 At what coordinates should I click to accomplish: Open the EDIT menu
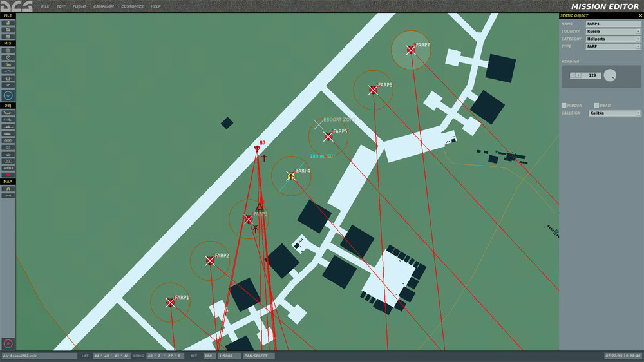[x=61, y=6]
